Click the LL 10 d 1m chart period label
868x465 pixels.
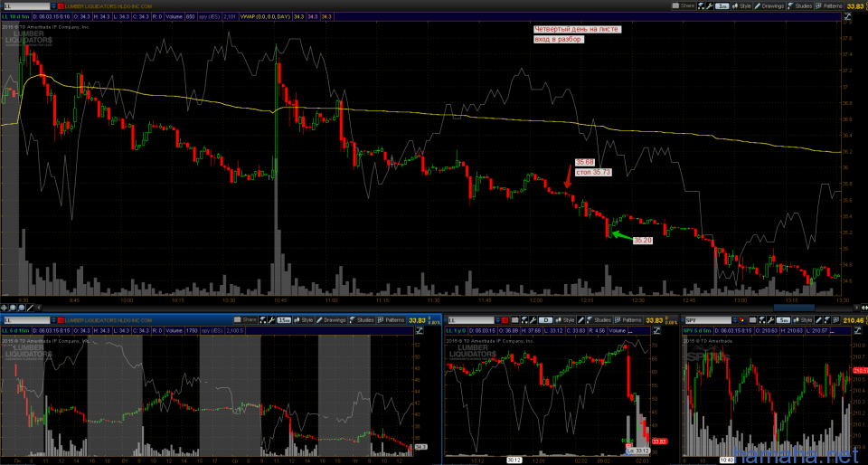pos(15,16)
